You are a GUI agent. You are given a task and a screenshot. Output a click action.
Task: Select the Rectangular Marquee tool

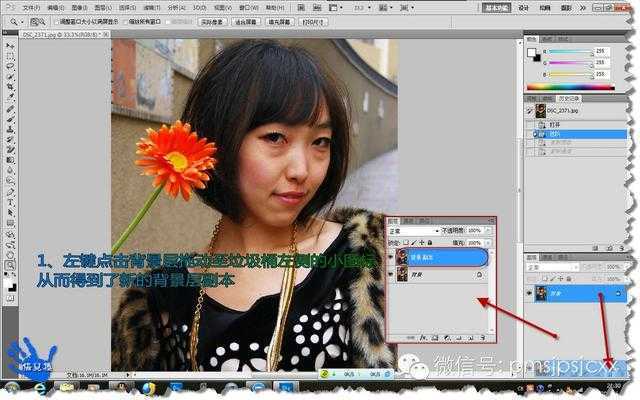[x=10, y=56]
